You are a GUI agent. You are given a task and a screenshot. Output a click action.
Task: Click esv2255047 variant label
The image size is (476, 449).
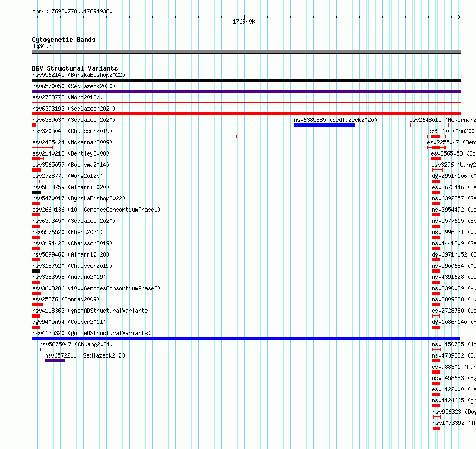coord(451,142)
